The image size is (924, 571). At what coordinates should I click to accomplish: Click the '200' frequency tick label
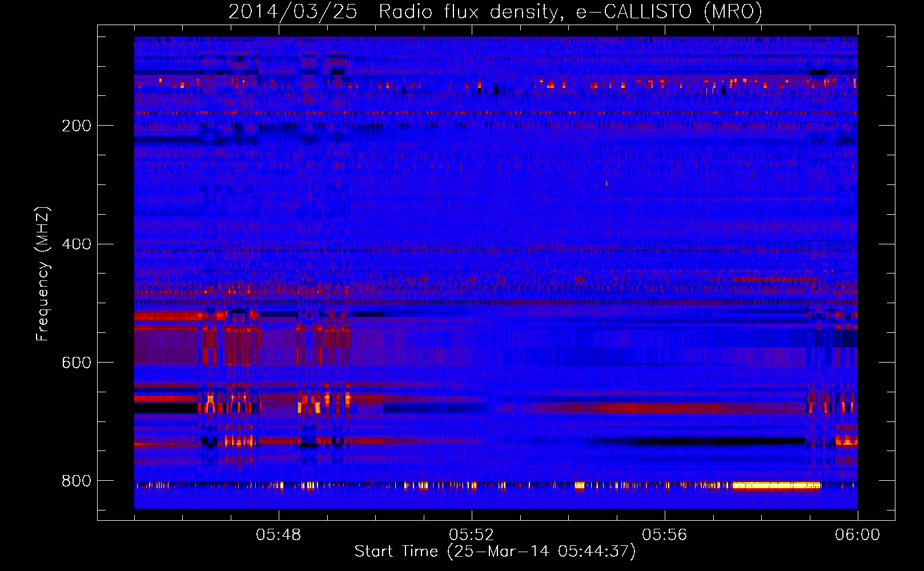click(x=77, y=126)
